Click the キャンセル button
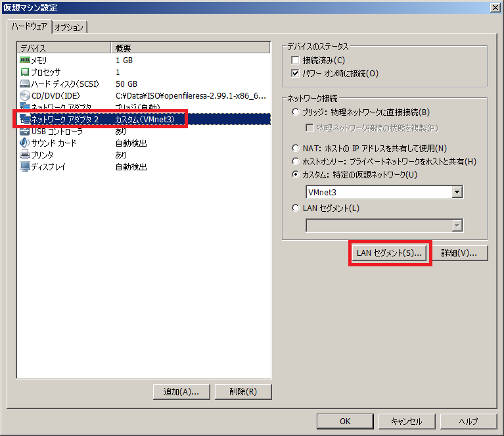The width and height of the screenshot is (504, 436). point(407,422)
